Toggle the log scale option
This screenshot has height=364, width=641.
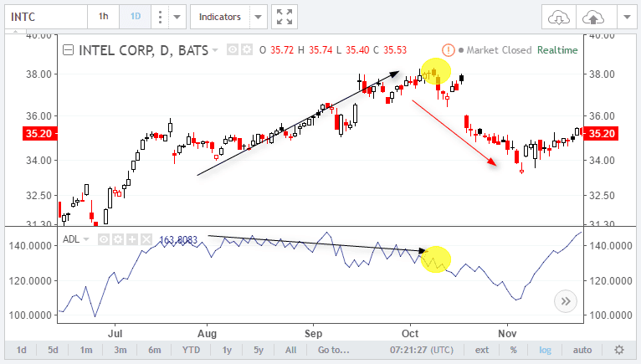(x=545, y=350)
